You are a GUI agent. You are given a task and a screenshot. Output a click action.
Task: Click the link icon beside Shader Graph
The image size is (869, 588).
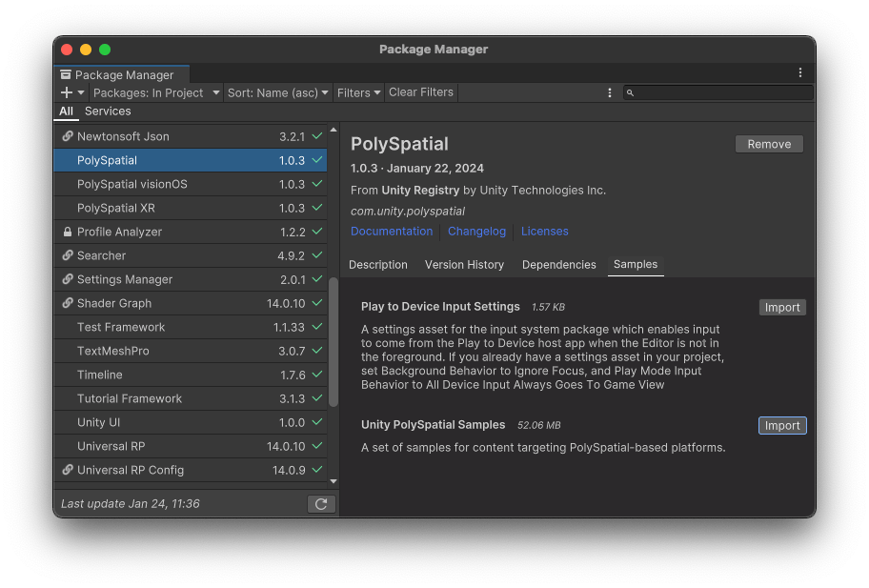click(x=68, y=303)
